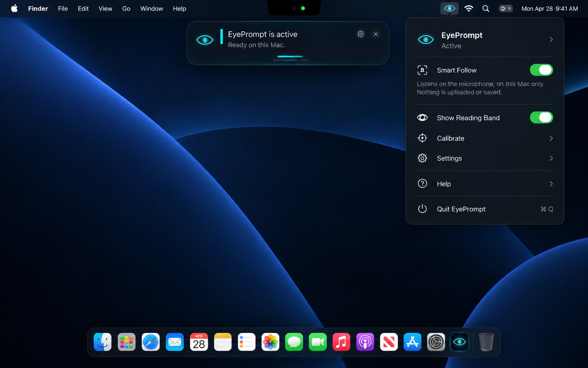Screen dimensions: 588x368
Task: Click the date and time in menu bar
Action: tap(549, 8)
